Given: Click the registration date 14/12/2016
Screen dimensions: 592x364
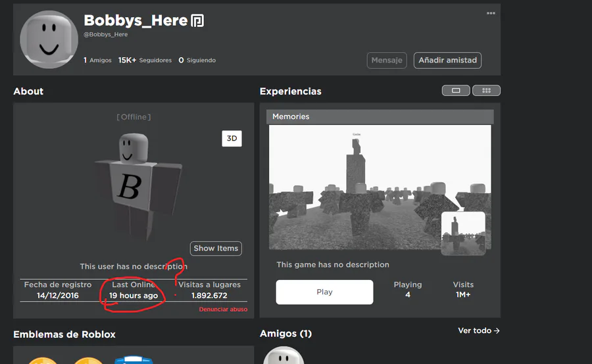Looking at the screenshot, I should 58,296.
